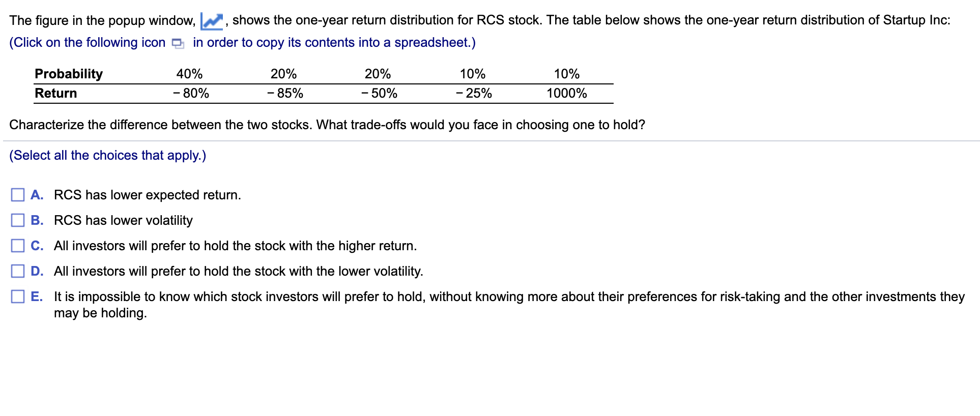Check option D about lower volatility preference
This screenshot has height=416, width=980.
click(17, 271)
